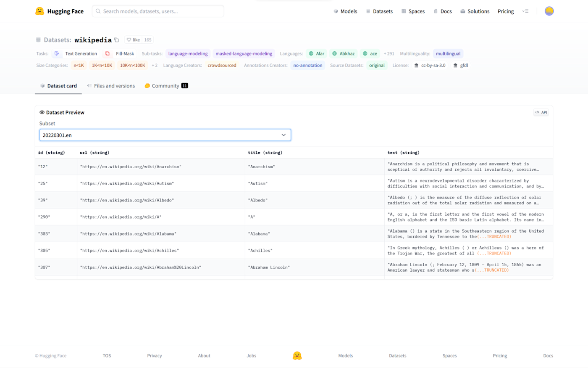The width and height of the screenshot is (588, 368).
Task: Open the Jobs footer link
Action: 251,356
